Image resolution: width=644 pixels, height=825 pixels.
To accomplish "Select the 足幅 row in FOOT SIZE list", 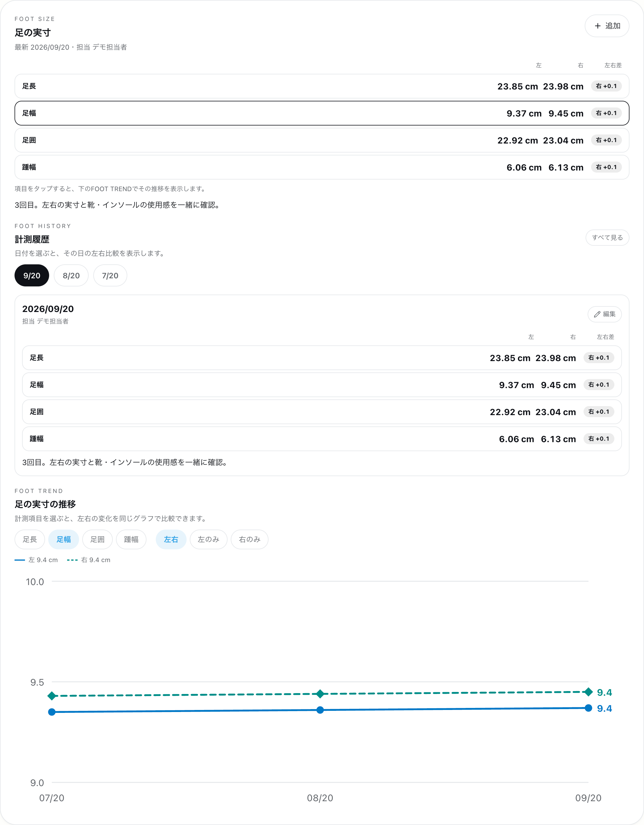I will point(322,113).
